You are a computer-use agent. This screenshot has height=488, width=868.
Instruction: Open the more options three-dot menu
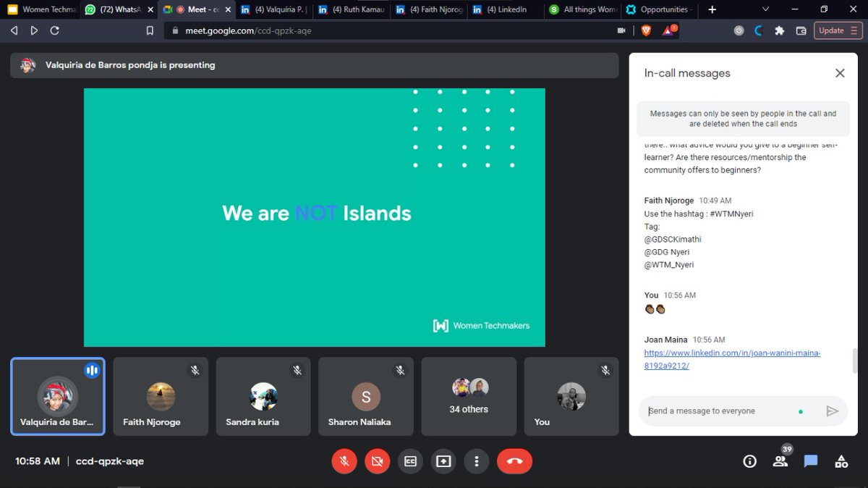(476, 461)
